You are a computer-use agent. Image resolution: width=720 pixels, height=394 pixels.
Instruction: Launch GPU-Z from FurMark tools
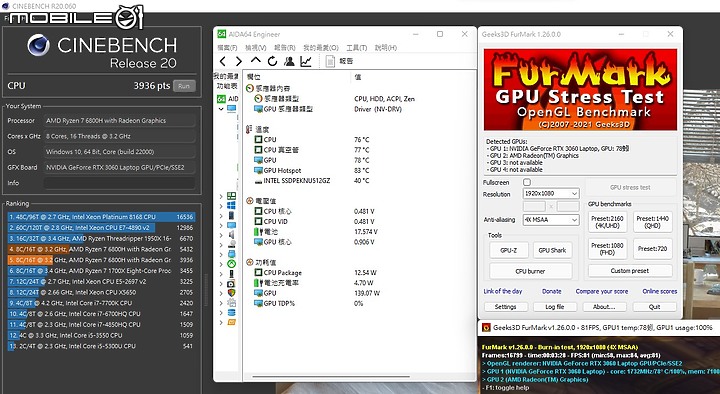point(508,250)
